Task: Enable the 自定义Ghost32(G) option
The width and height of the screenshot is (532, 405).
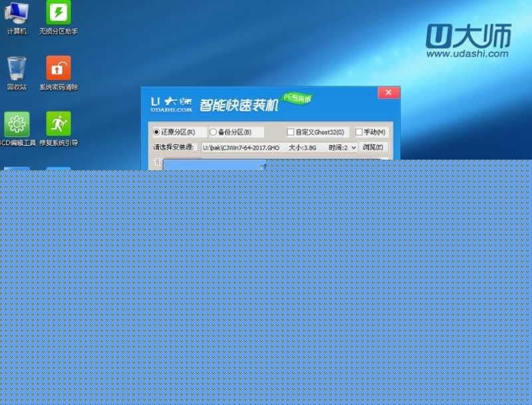Action: pos(290,132)
